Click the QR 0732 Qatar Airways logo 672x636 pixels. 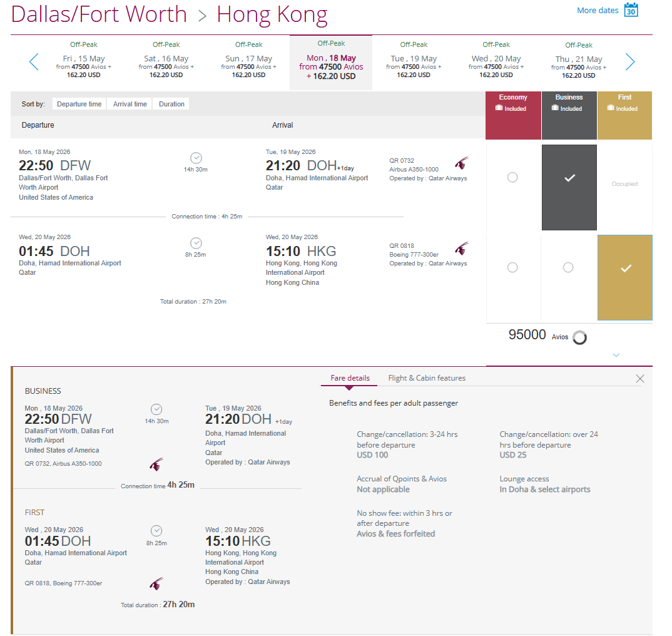[462, 163]
